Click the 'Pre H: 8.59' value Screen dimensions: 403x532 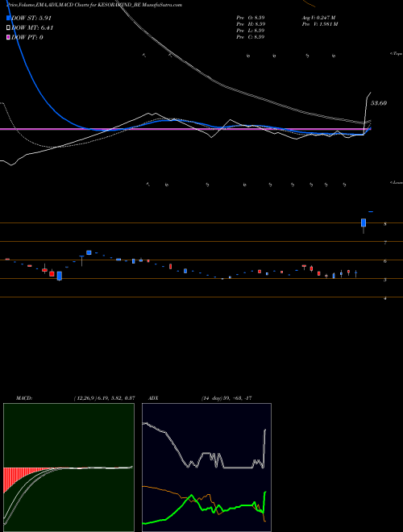click(x=251, y=24)
